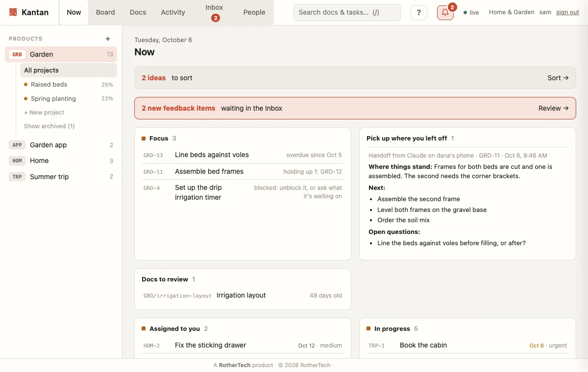Viewport: 588px width, 372px height.
Task: Select All projects in sidebar
Action: [69, 70]
